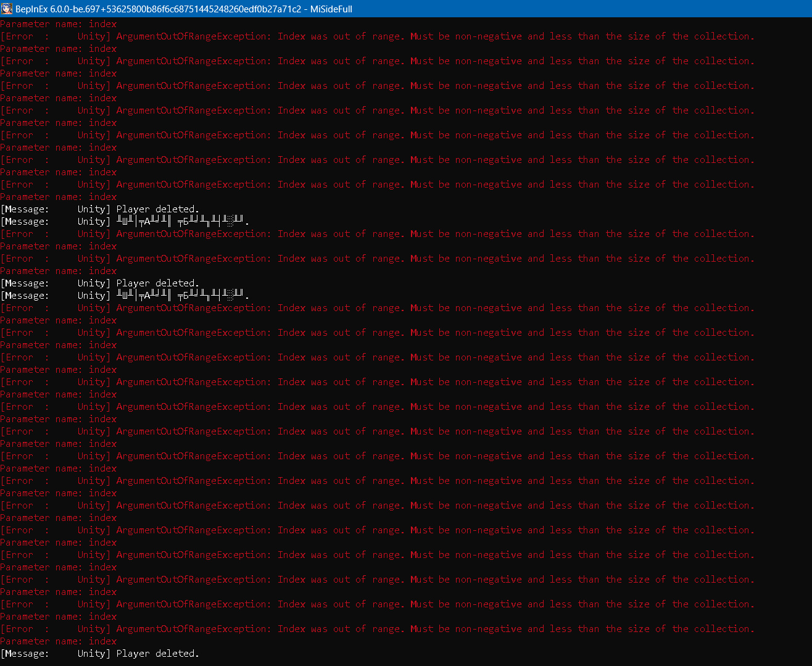
Task: Click the first ArgumentOutOfRangeException error line at top
Action: (377, 36)
